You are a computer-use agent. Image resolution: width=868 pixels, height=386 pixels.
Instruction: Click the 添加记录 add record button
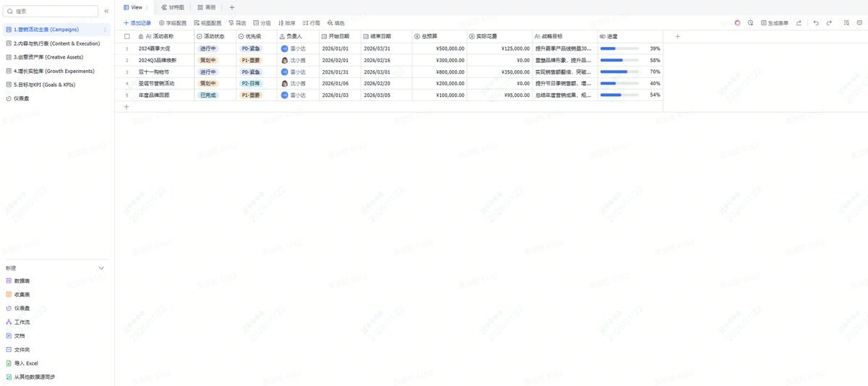137,23
